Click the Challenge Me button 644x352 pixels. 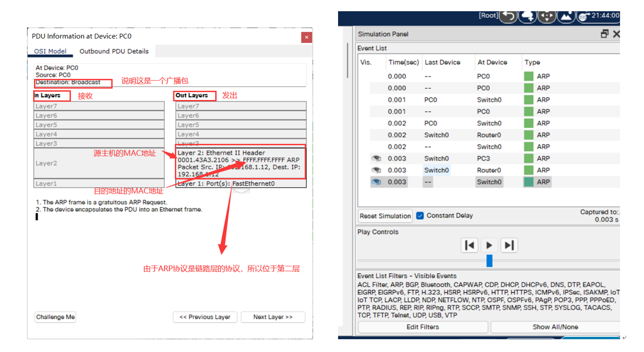pyautogui.click(x=56, y=317)
